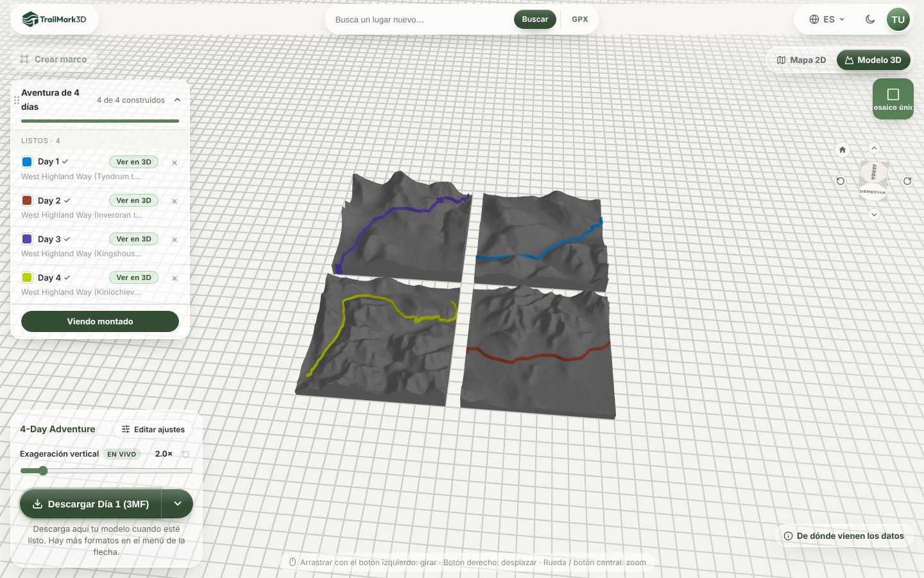Open the download formats dropdown arrow
The width and height of the screenshot is (924, 578).
click(x=178, y=504)
